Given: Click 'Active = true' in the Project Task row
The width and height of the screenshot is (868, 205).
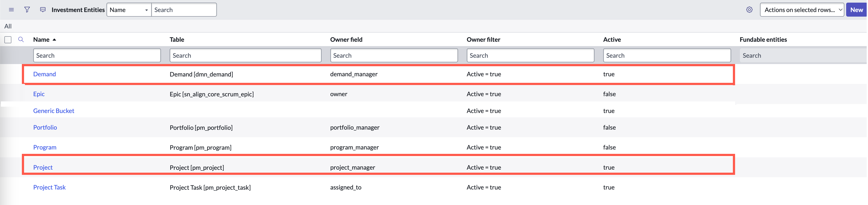Looking at the screenshot, I should pyautogui.click(x=484, y=188).
